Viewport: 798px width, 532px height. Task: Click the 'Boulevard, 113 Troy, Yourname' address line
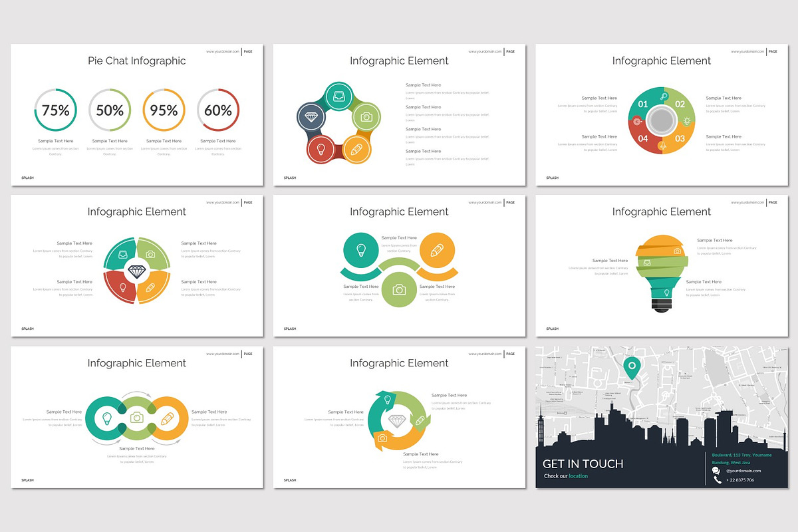741,456
